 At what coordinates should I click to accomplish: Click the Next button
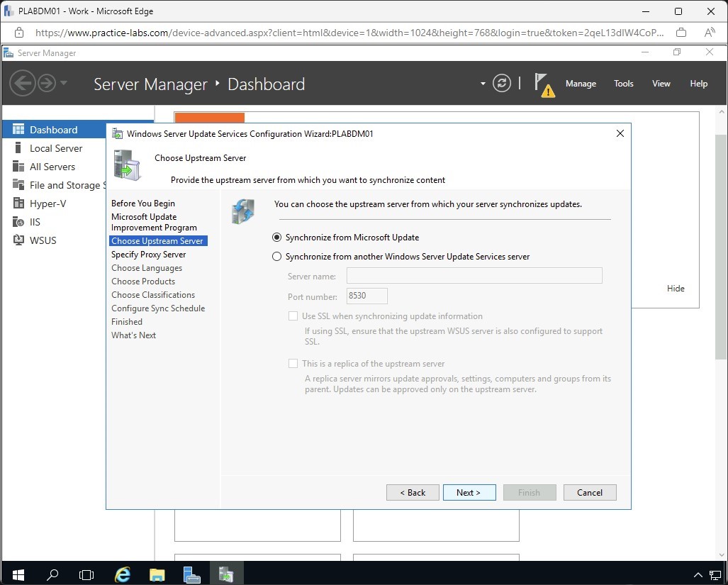click(469, 493)
